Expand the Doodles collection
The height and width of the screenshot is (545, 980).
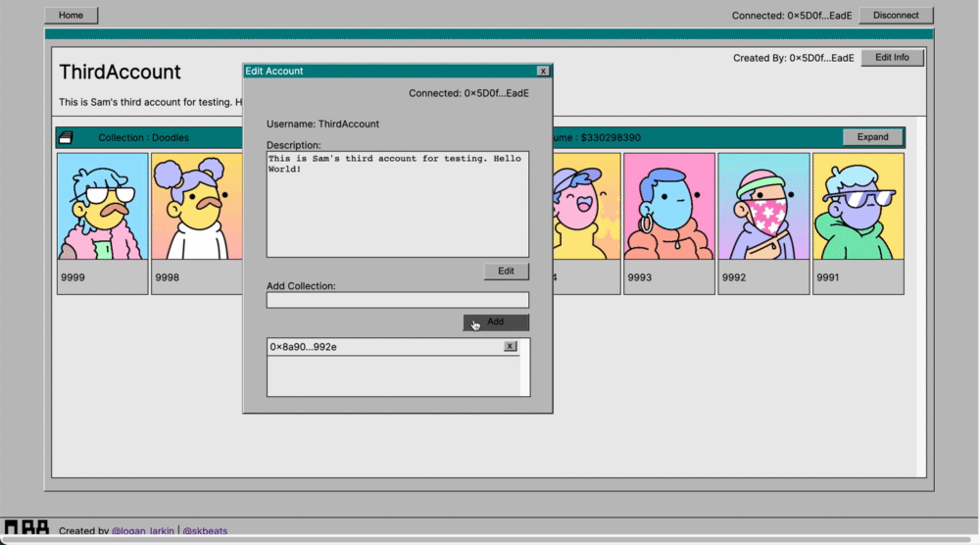[x=872, y=137]
